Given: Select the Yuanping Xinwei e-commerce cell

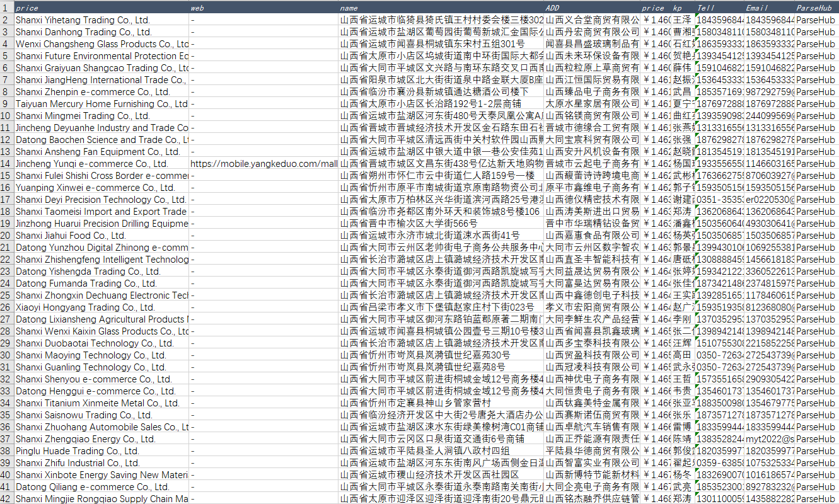Looking at the screenshot, I should click(x=101, y=188).
